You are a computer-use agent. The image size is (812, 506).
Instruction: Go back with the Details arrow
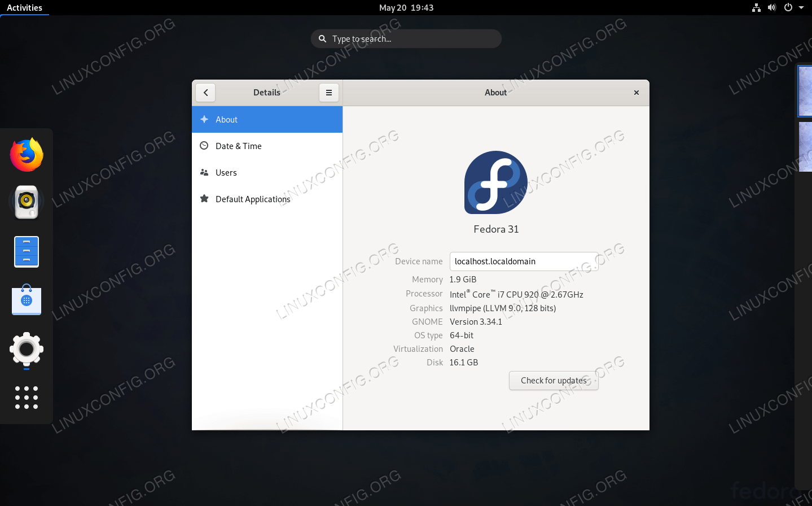click(x=205, y=93)
